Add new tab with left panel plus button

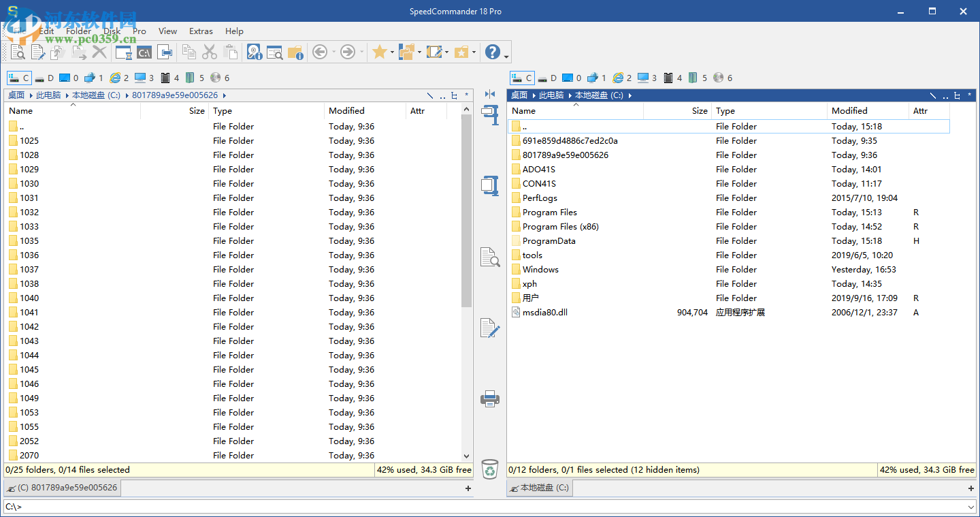point(468,488)
